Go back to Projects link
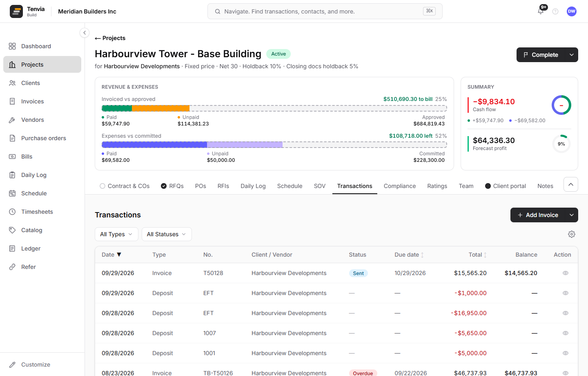 click(110, 38)
